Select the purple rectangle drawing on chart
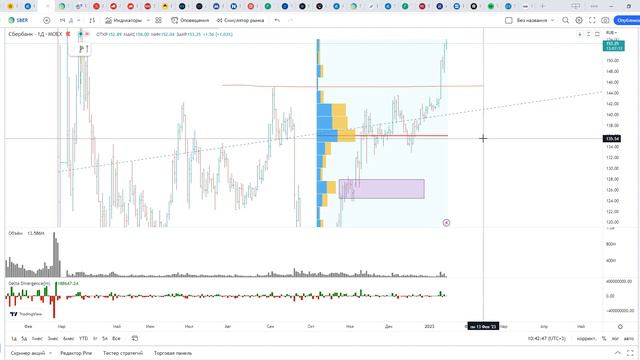This screenshot has width=640, height=360. 382,189
